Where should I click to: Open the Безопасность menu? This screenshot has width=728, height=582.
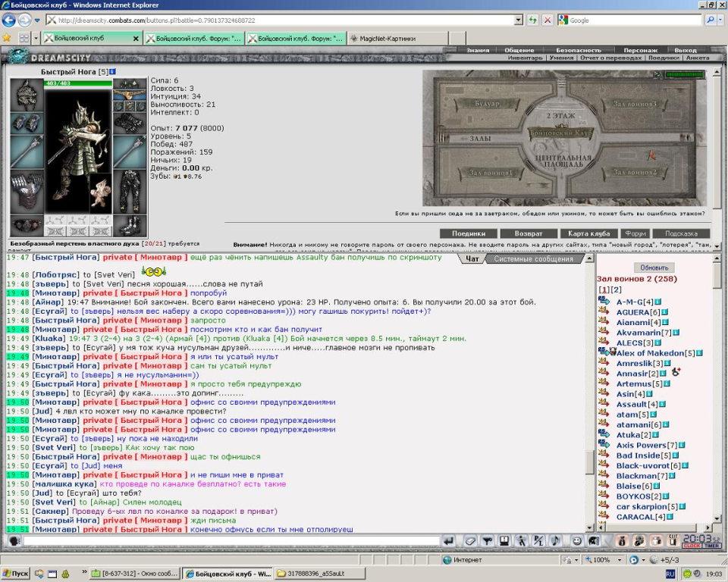579,50
